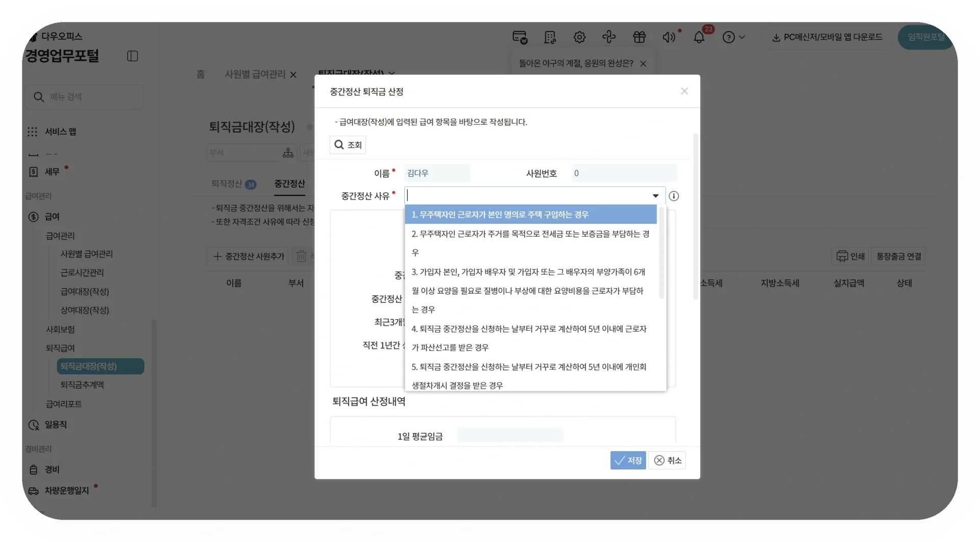
Task: Open 근로시간관리 in sidebar
Action: 82,273
